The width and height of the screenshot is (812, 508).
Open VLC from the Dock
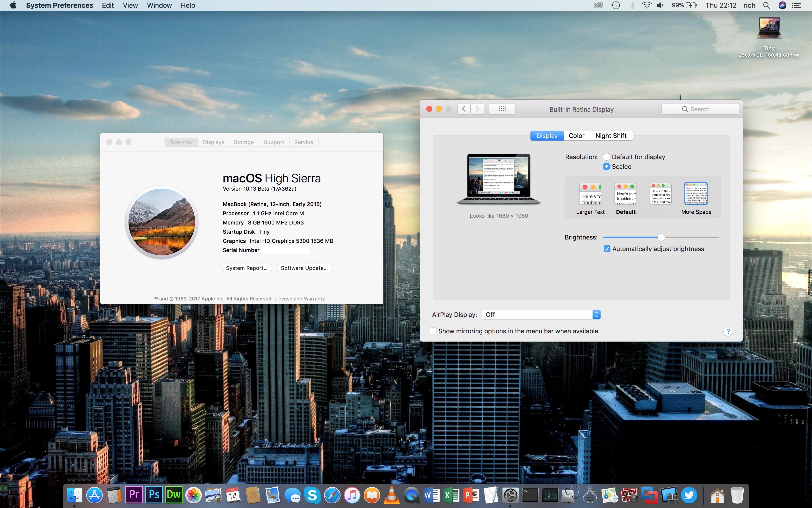point(391,495)
